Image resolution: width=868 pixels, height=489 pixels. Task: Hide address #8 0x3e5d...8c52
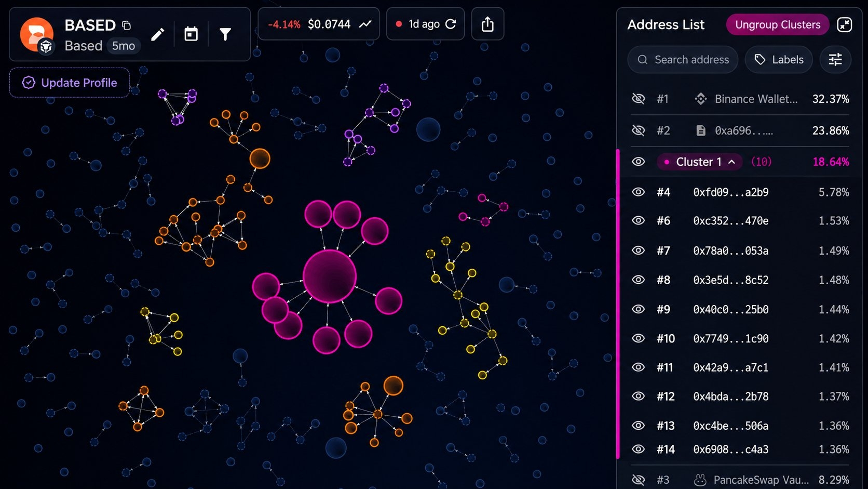point(638,280)
